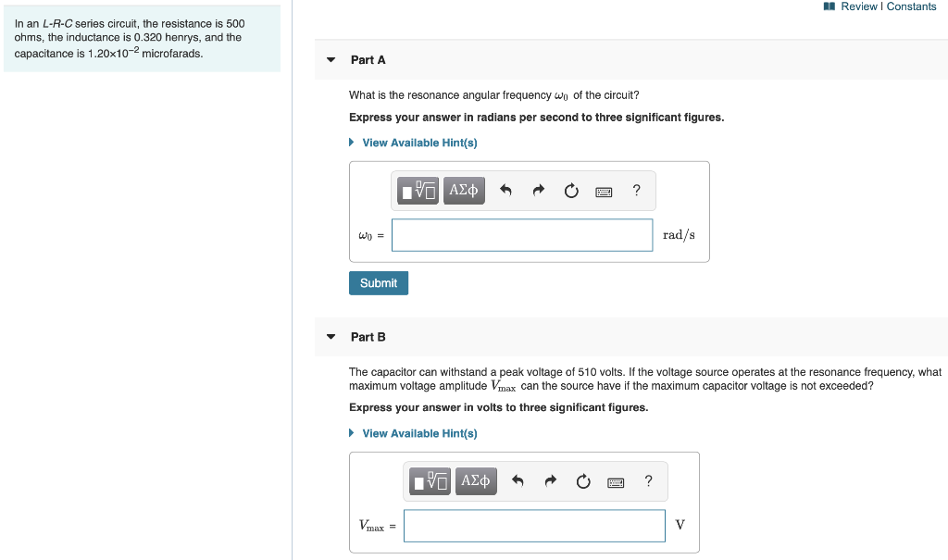Image resolution: width=948 pixels, height=560 pixels.
Task: Reset the Part B answer field
Action: pyautogui.click(x=582, y=480)
